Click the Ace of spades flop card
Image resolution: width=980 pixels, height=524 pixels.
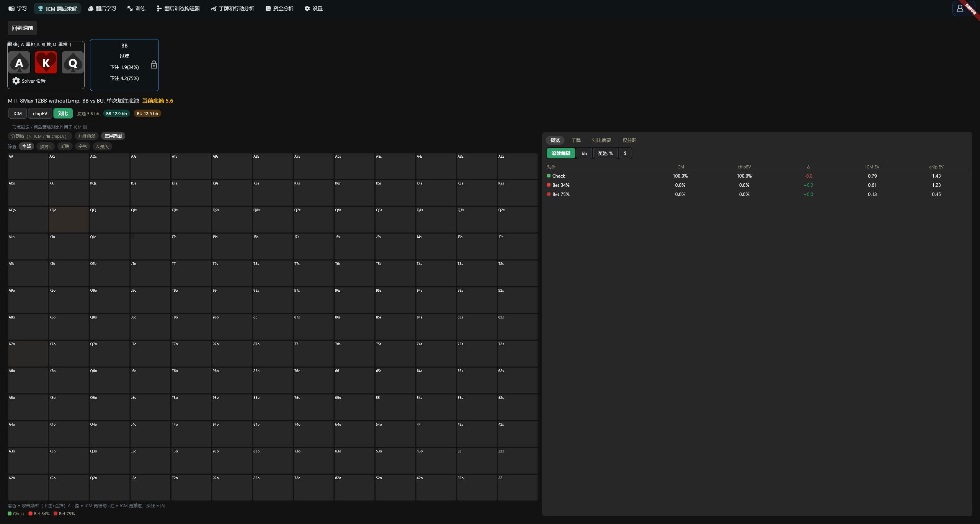(x=19, y=63)
